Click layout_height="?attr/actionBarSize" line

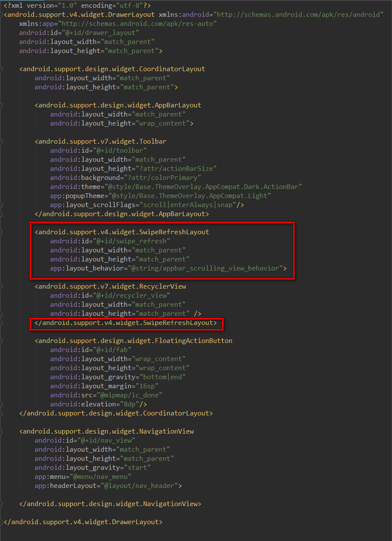134,169
